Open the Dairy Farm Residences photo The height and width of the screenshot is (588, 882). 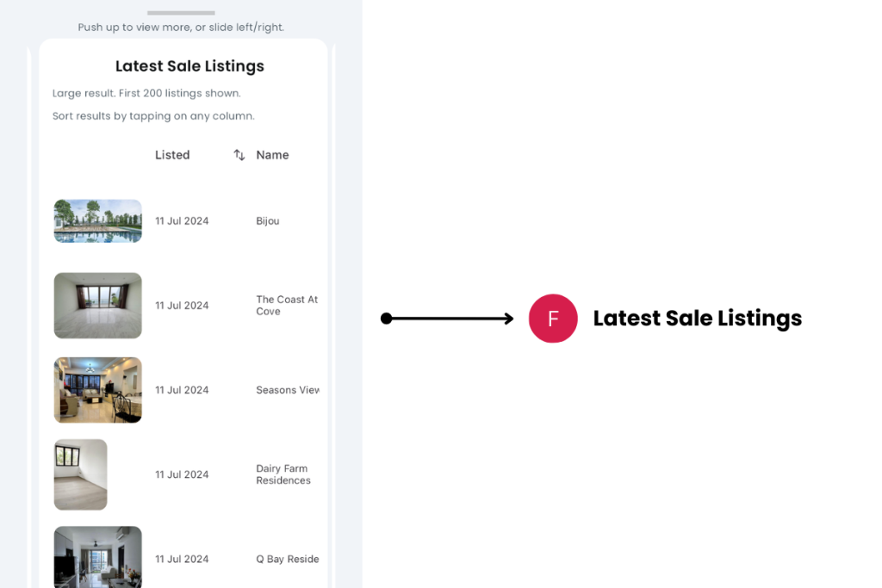pos(81,474)
